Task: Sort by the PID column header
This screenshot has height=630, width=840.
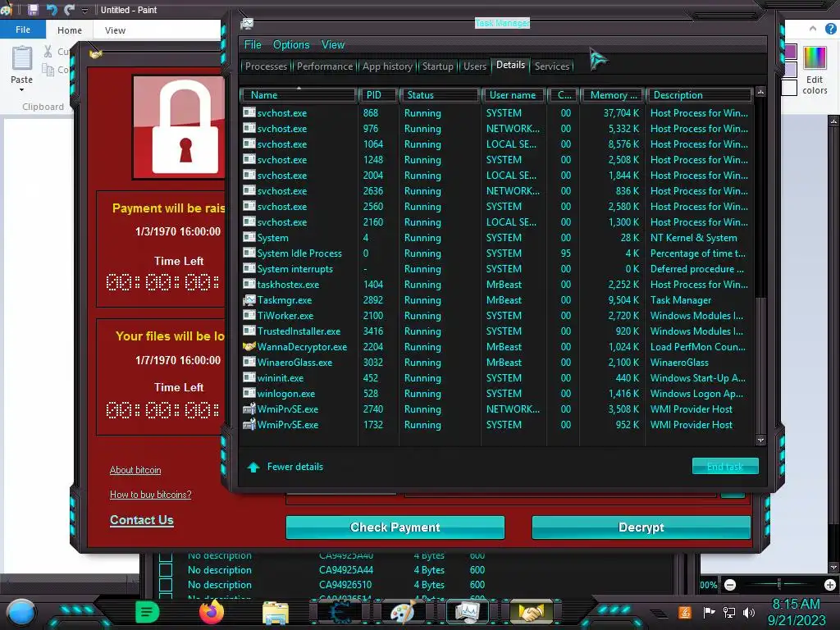Action: point(378,95)
